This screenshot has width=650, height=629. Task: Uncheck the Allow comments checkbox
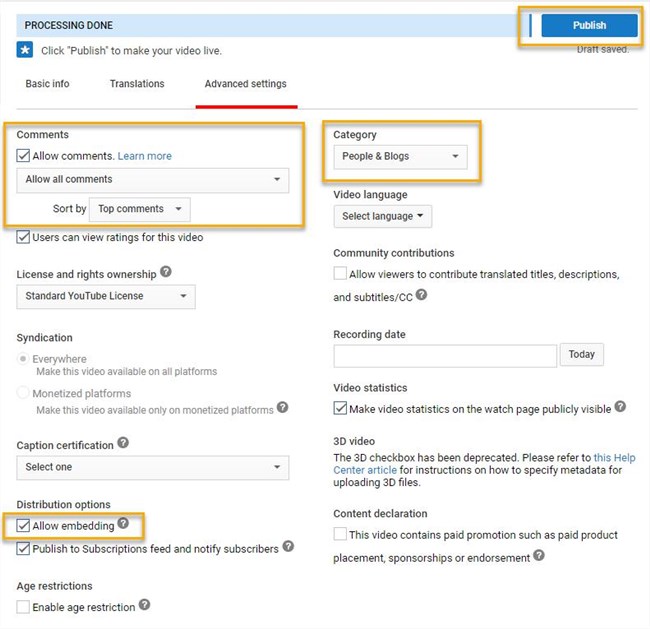24,156
